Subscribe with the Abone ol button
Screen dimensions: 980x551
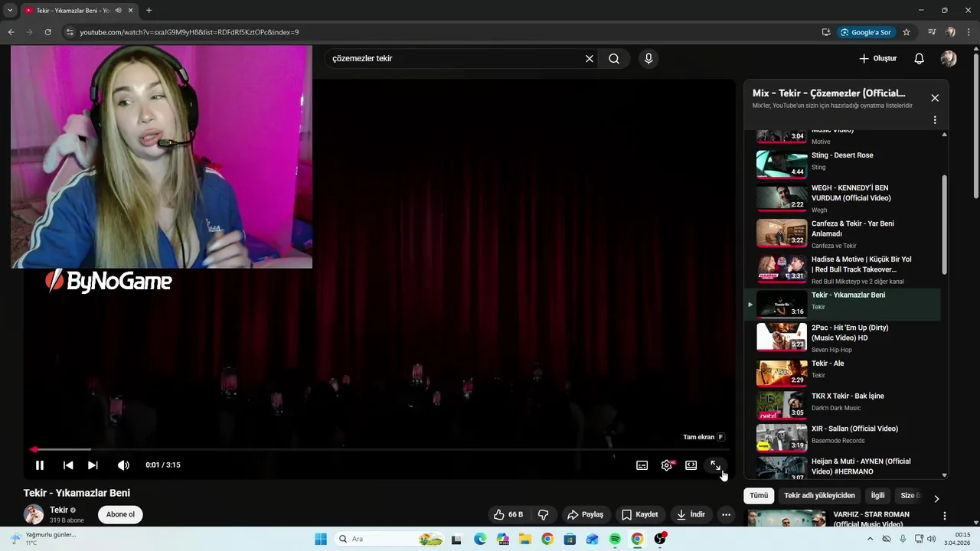pos(120,514)
